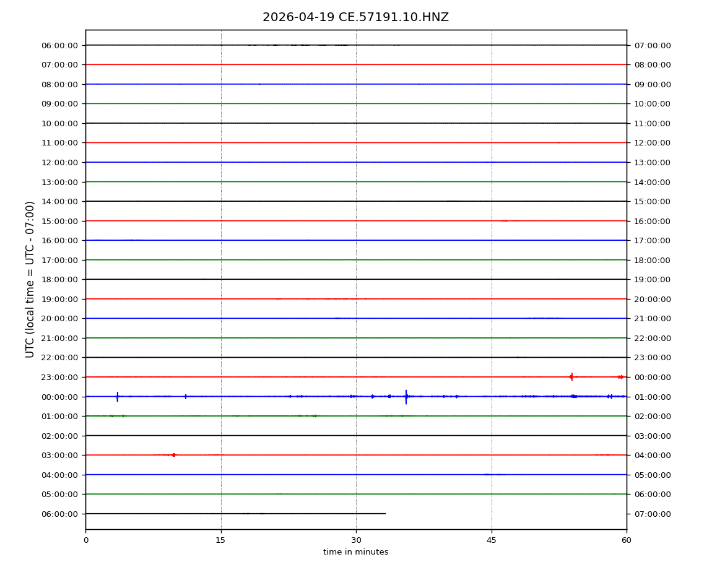Click the plot title CE.57191.10.HNZ
The image size is (712, 588).
pyautogui.click(x=355, y=17)
